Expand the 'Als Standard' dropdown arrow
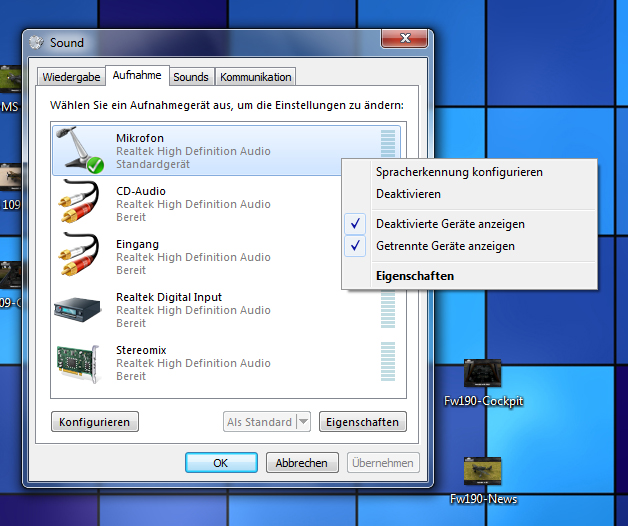Viewport: 628px width, 526px height. (304, 422)
